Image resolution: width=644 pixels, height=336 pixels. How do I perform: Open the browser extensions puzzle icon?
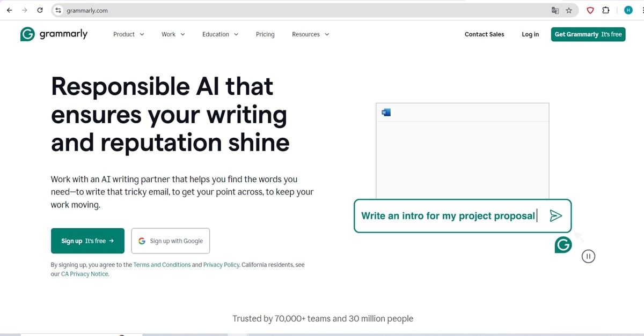click(605, 10)
